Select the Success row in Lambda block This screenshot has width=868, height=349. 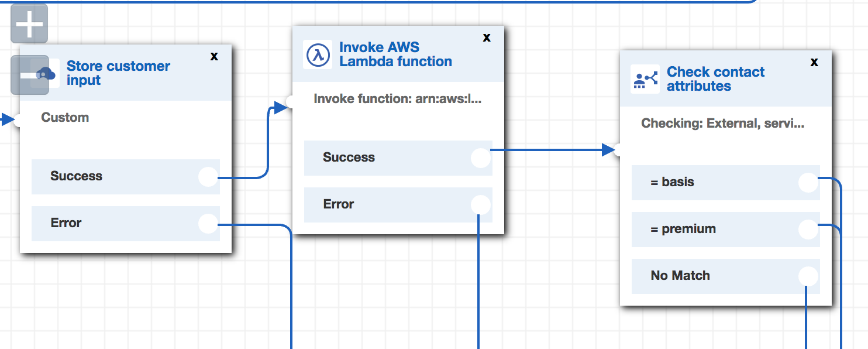pos(398,158)
